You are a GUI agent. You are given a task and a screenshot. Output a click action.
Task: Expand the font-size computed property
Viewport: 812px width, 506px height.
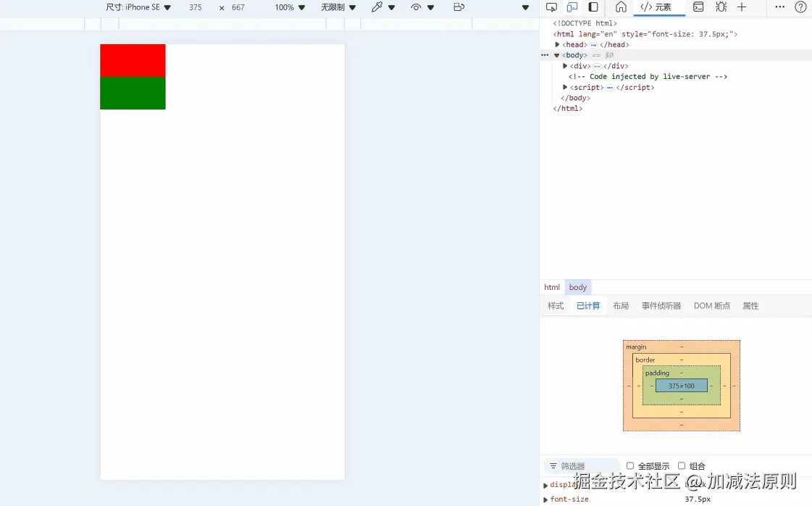click(545, 499)
